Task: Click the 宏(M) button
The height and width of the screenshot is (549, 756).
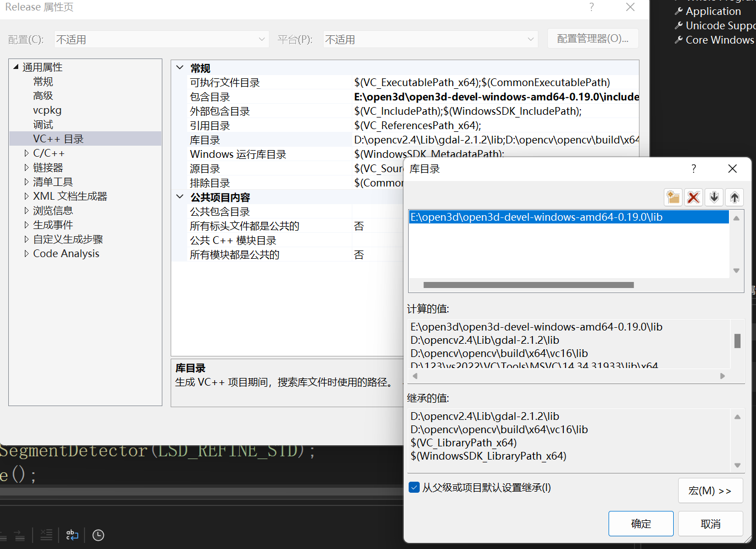Action: [710, 490]
